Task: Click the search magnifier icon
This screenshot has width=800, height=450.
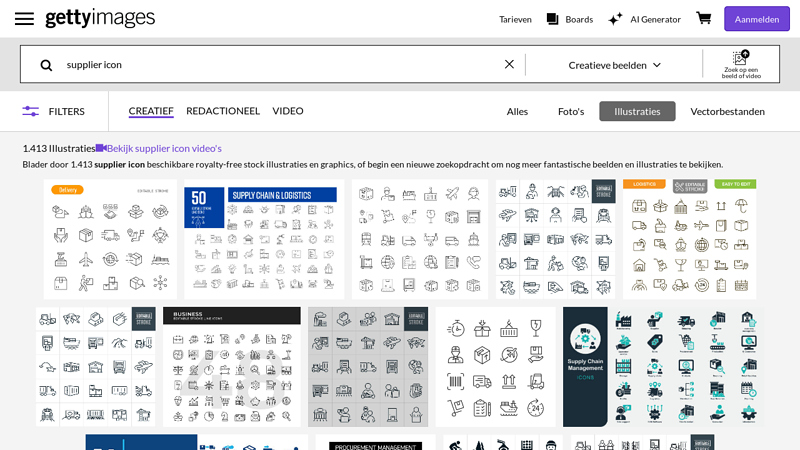Action: (46, 65)
